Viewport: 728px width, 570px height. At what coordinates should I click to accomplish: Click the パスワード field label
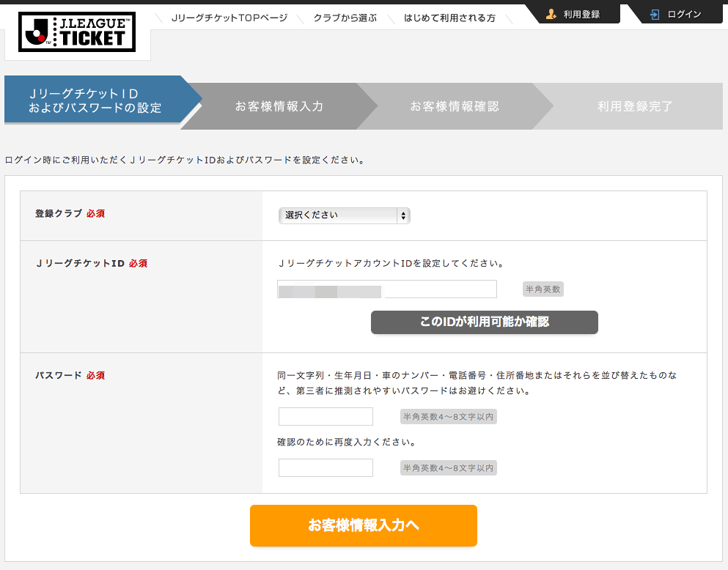[x=59, y=375]
